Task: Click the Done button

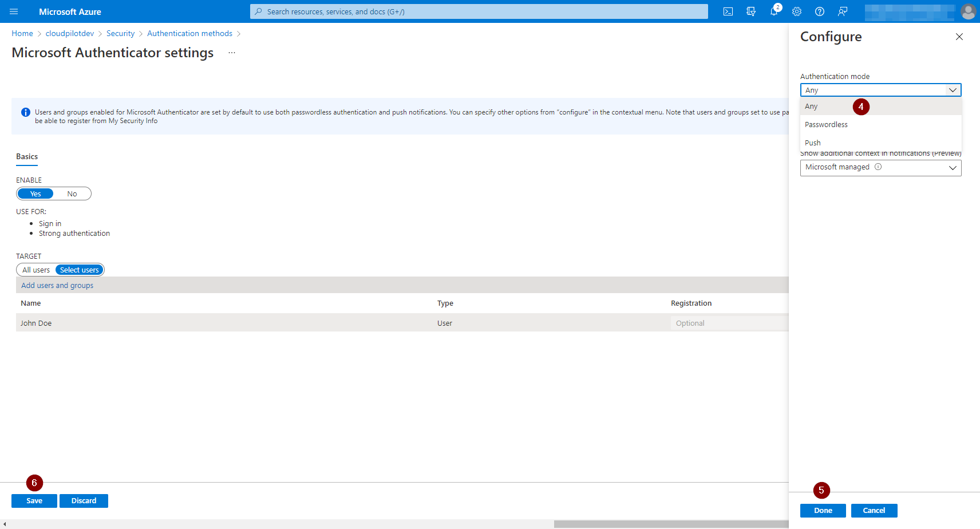Action: pos(823,511)
